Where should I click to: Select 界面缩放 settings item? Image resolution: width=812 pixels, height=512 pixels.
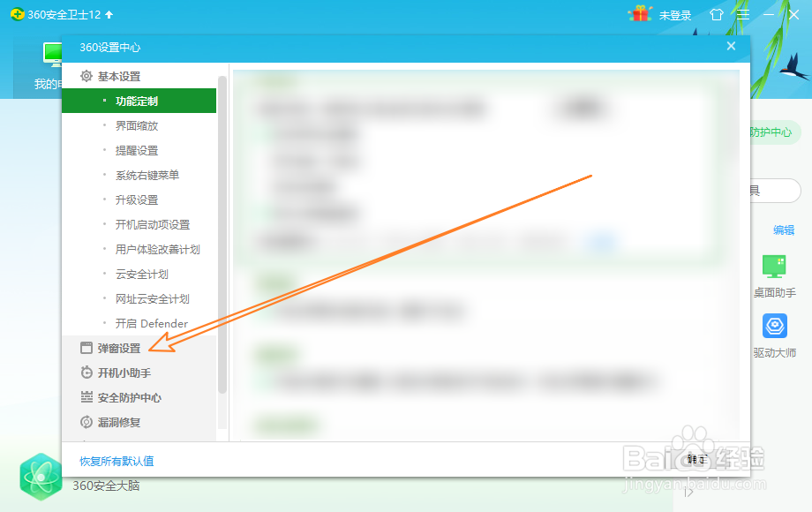[x=139, y=126]
